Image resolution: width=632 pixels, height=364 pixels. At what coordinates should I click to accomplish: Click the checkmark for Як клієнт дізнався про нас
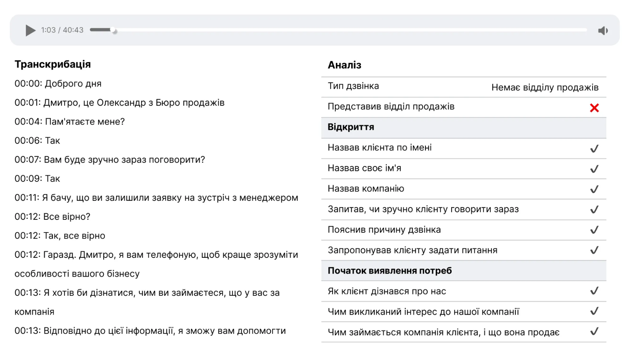click(594, 291)
